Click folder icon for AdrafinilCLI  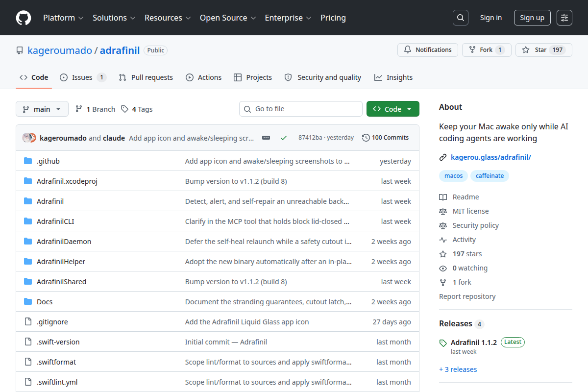(28, 221)
